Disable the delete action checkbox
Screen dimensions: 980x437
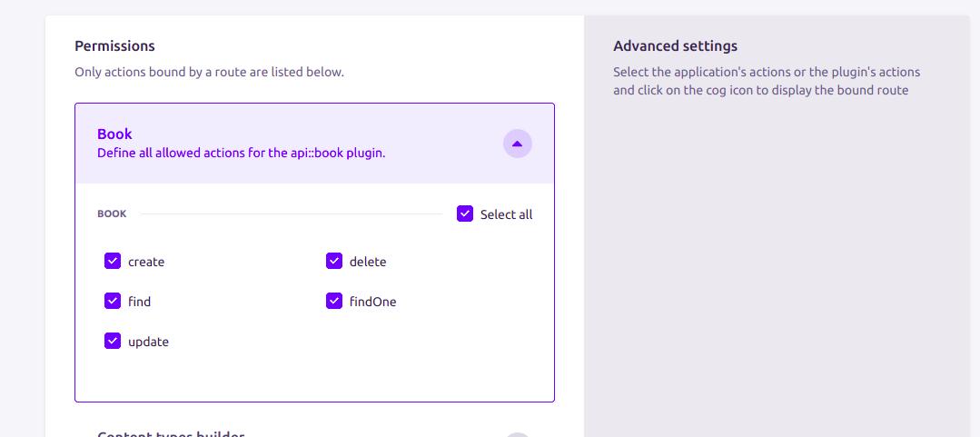[x=334, y=262]
